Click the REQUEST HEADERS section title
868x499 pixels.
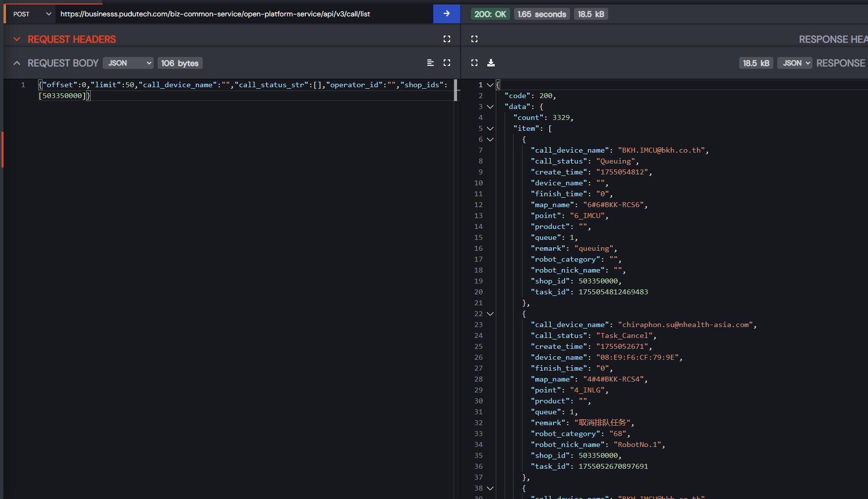pos(72,39)
